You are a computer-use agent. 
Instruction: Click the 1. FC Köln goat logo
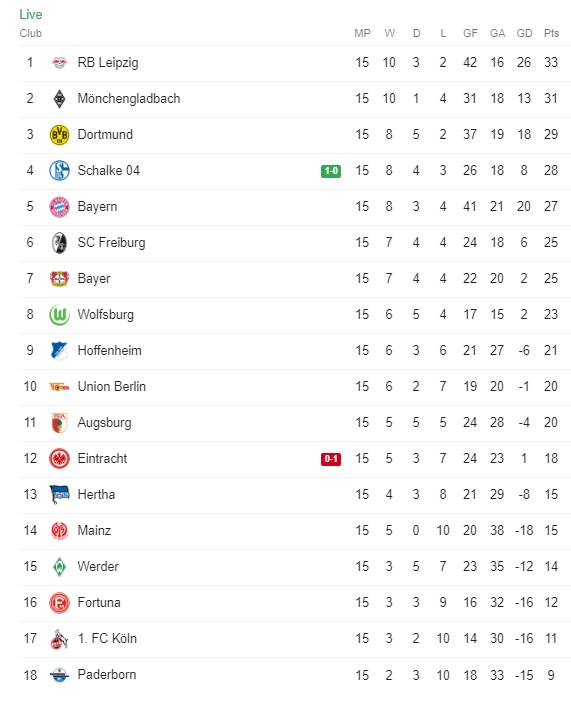tap(59, 639)
